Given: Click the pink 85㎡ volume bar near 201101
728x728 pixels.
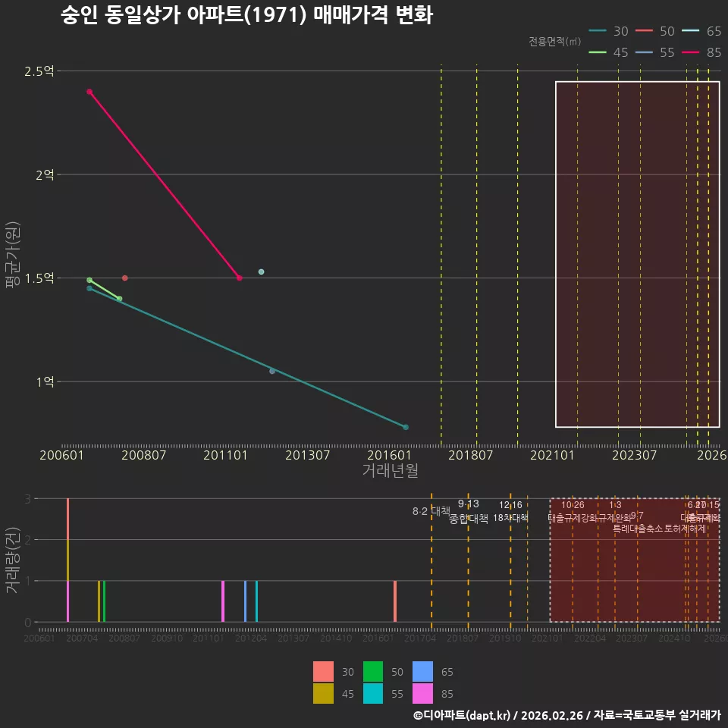Looking at the screenshot, I should point(223,601).
